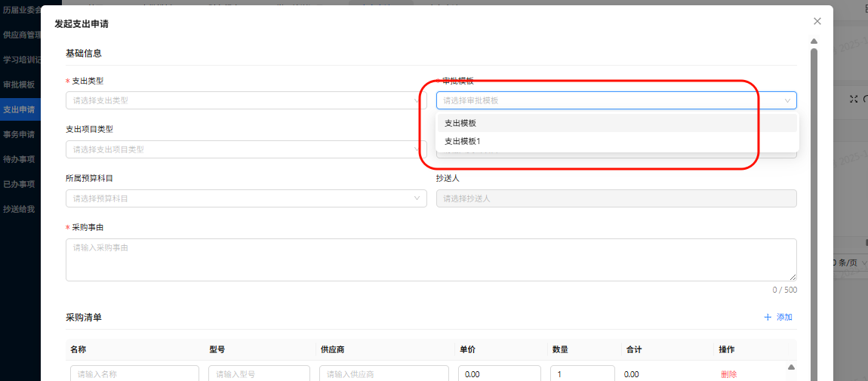Viewport: 868px width, 381px height.
Task: Open 抄送给我 in the sidebar
Action: coord(19,209)
